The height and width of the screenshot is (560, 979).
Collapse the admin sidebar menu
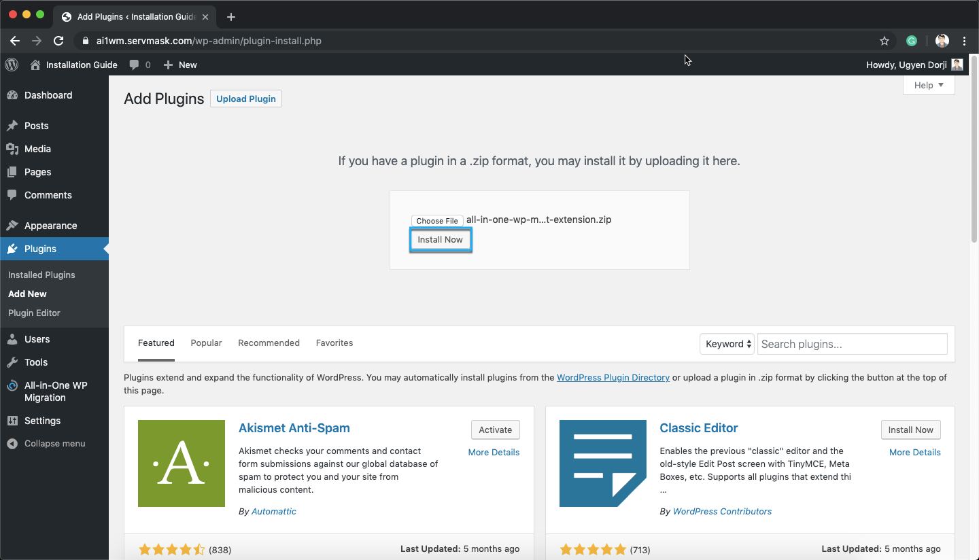pyautogui.click(x=46, y=443)
